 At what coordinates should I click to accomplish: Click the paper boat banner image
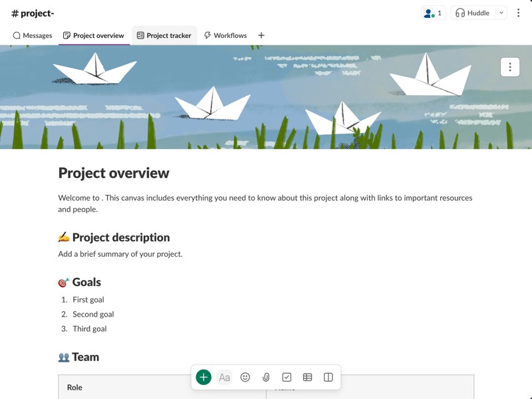click(266, 96)
